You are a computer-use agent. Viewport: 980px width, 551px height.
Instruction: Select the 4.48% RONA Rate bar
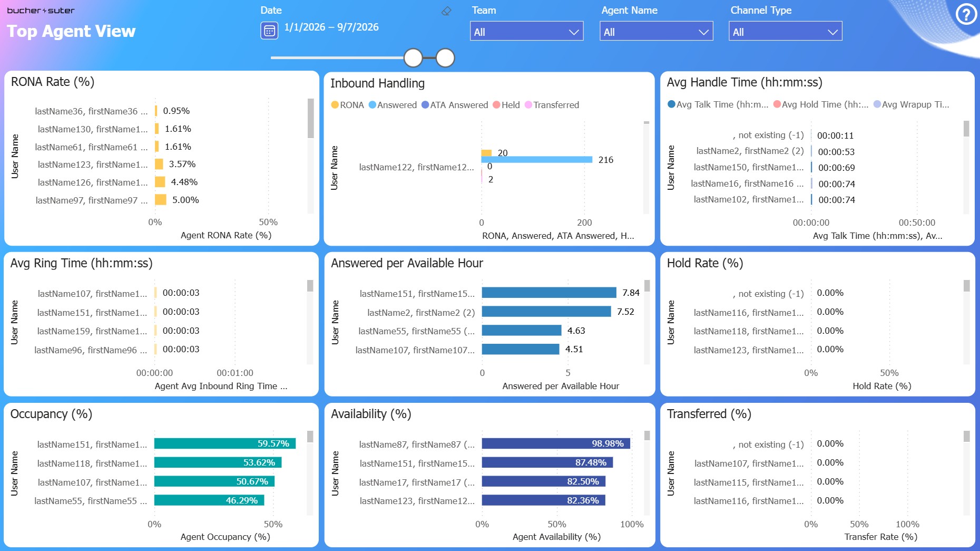coord(160,182)
